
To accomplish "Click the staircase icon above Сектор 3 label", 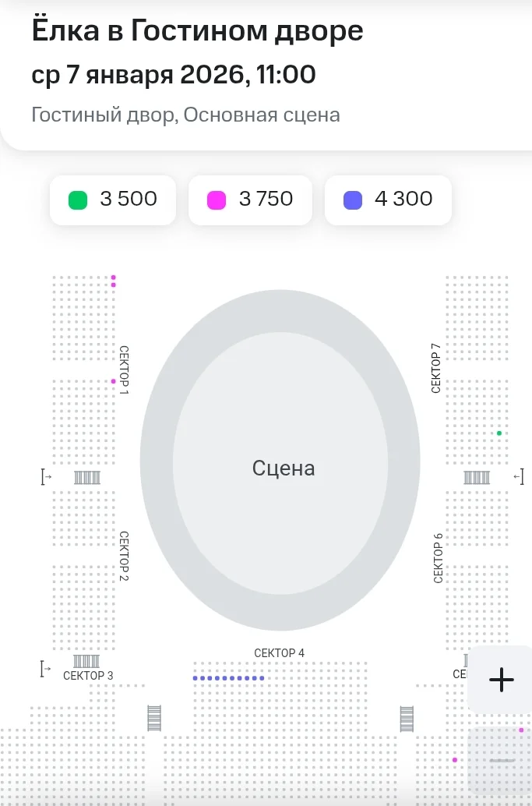I will pyautogui.click(x=86, y=661).
